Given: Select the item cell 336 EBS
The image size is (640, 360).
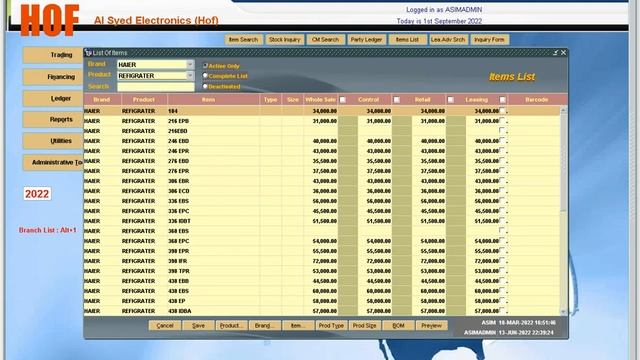Looking at the screenshot, I should tap(213, 201).
